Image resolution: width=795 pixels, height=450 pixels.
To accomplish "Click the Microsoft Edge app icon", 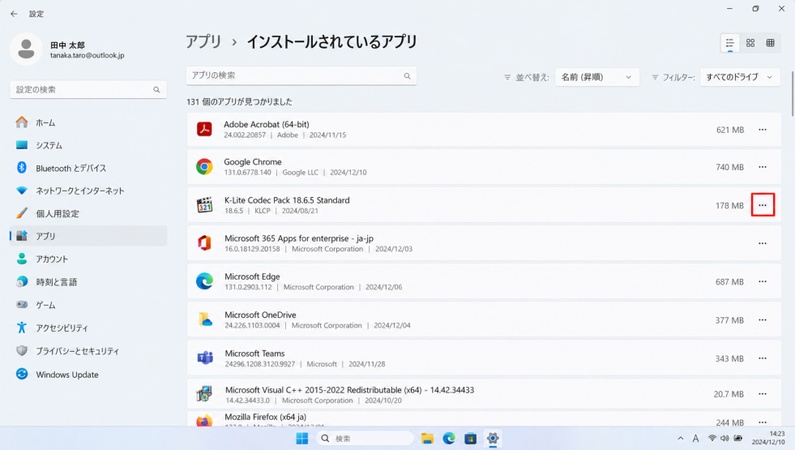I will point(204,281).
